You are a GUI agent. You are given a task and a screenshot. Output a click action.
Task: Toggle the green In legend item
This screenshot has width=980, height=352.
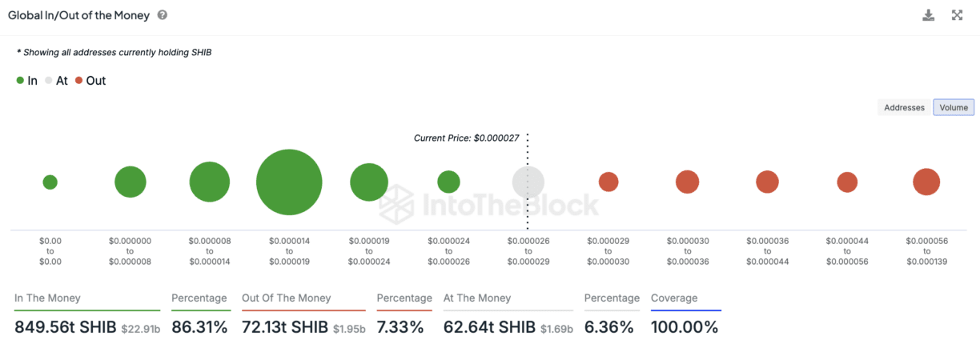[x=27, y=81]
